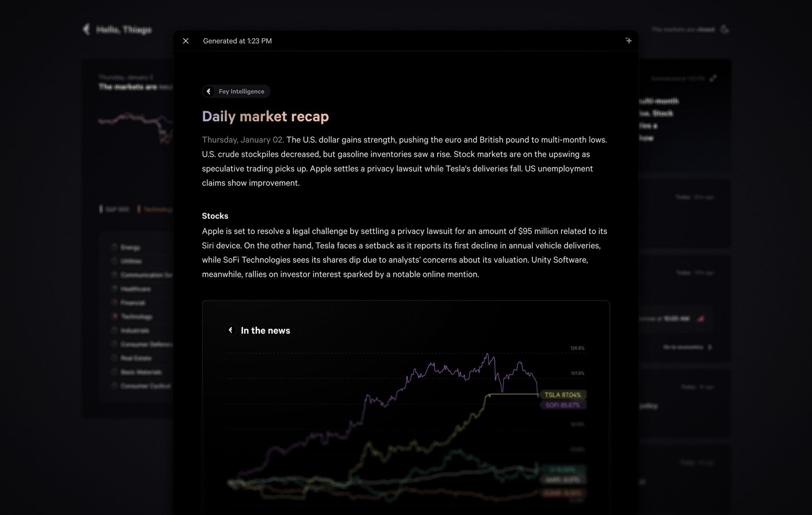
Task: Click the Generated at 1:23 PM text
Action: (237, 41)
